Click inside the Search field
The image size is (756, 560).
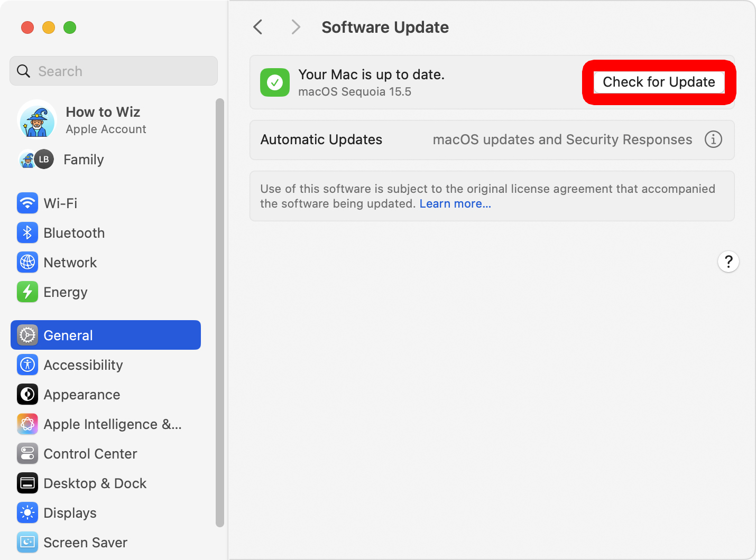pos(113,71)
